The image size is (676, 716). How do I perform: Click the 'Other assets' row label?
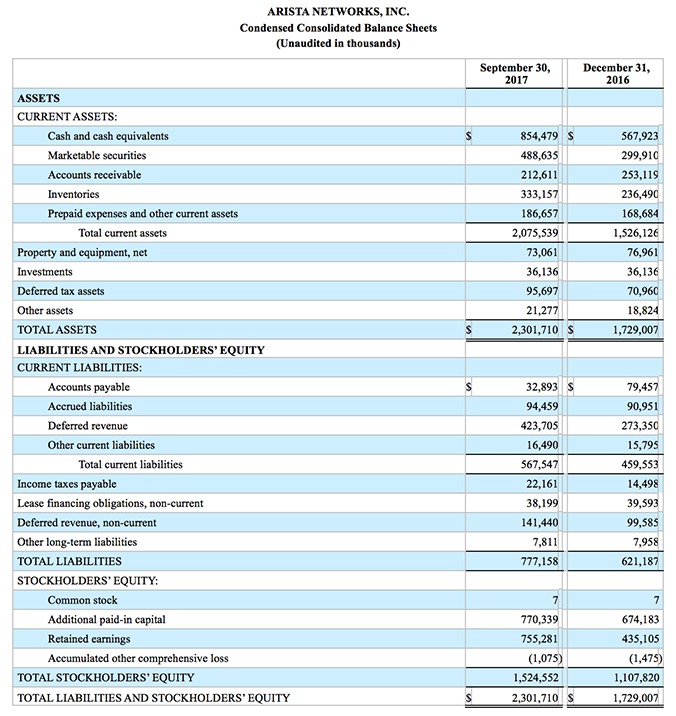pyautogui.click(x=45, y=311)
